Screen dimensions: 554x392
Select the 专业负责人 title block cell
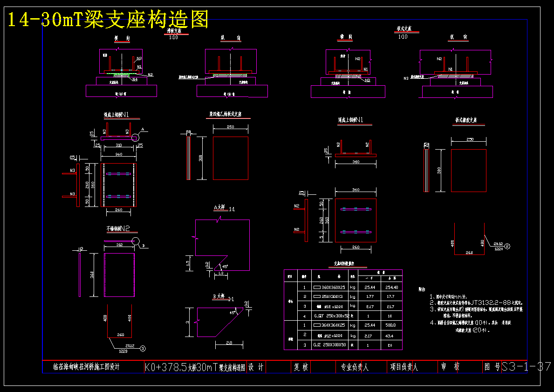pos(355,367)
